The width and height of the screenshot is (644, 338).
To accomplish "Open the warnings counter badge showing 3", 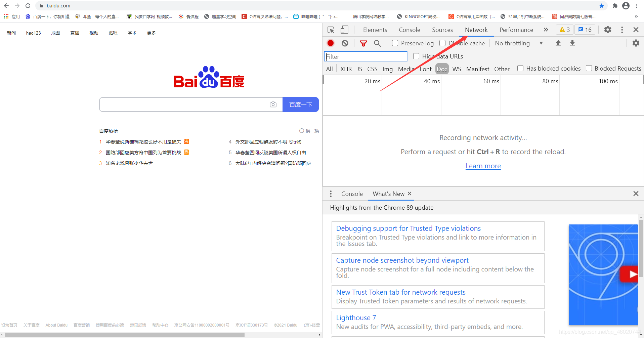I will pyautogui.click(x=565, y=30).
